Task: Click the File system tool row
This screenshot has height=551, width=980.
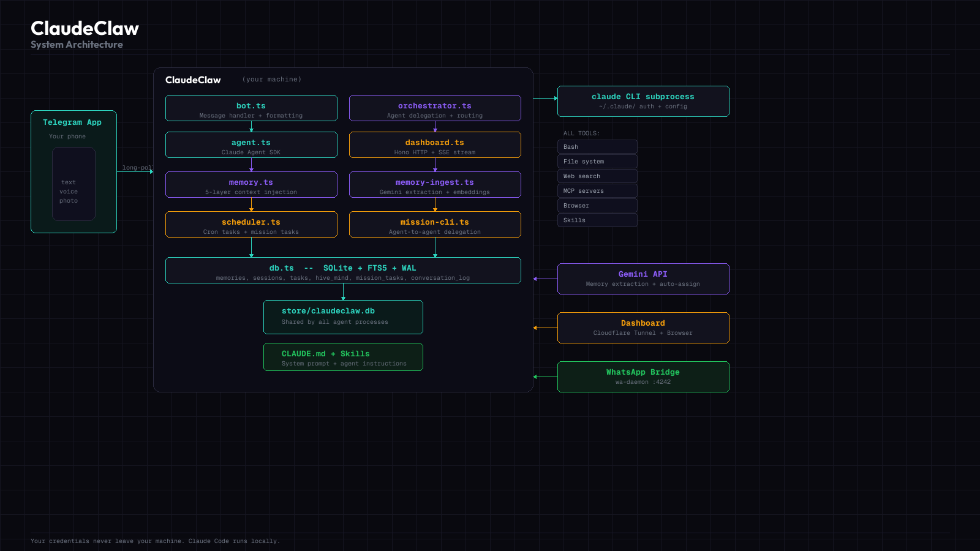Action: point(597,162)
